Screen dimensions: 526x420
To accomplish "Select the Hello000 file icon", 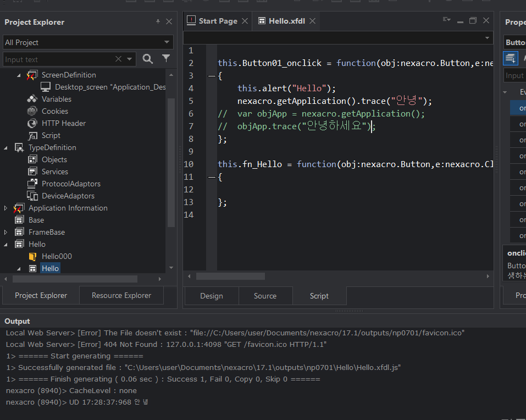I will pyautogui.click(x=32, y=257).
